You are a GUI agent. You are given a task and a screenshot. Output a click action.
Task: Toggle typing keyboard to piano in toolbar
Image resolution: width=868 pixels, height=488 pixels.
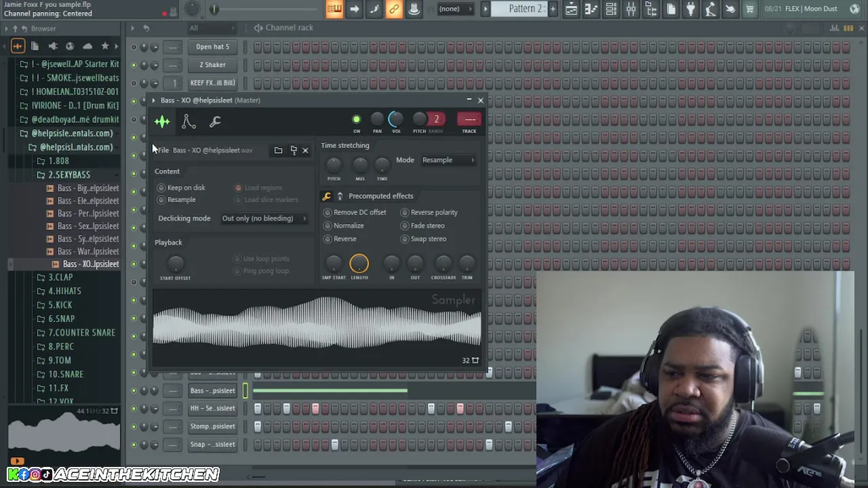point(334,9)
